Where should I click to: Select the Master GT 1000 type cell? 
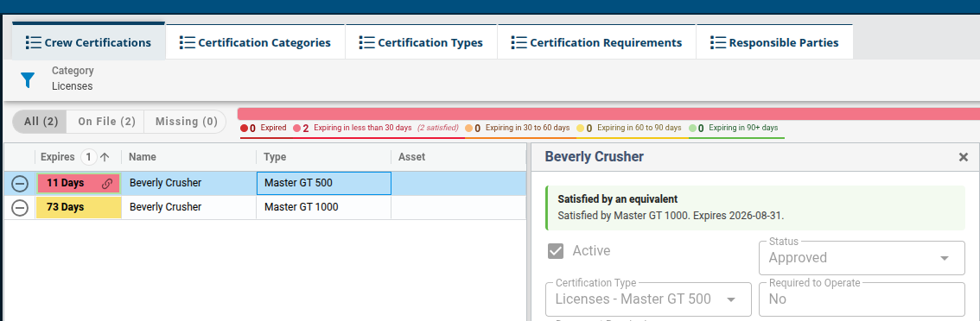[x=324, y=207]
